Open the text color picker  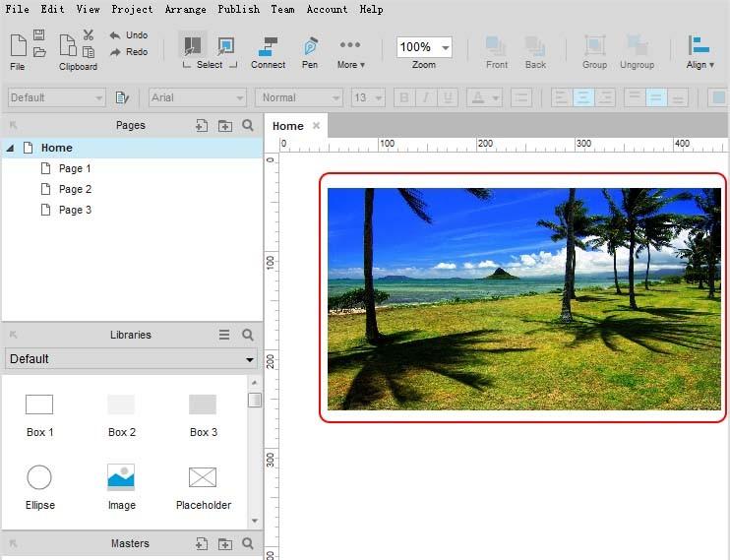[x=483, y=97]
